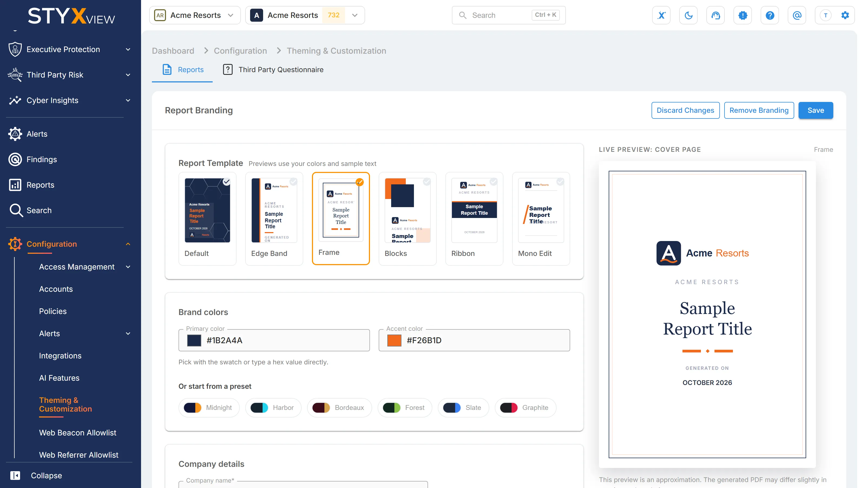Open the @ mentions icon
The image size is (868, 488).
click(797, 15)
